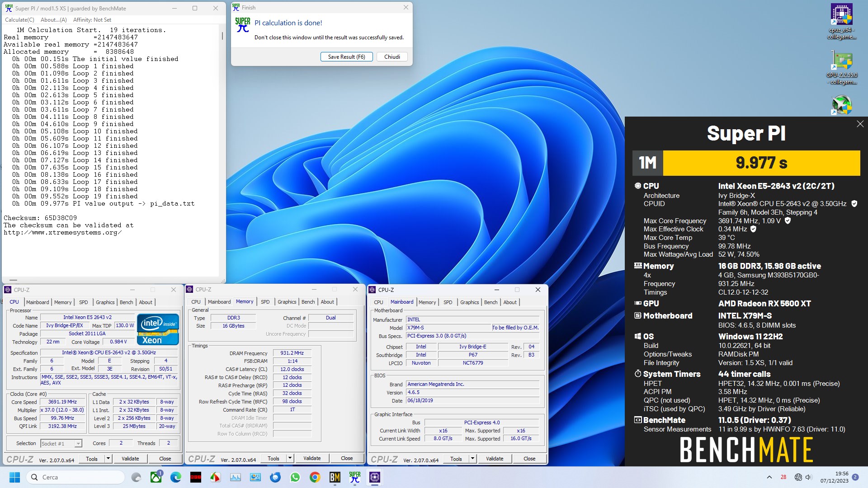Expand Tools arrow in CPU-Z Memory-tab window
The height and width of the screenshot is (488, 868).
click(x=290, y=458)
